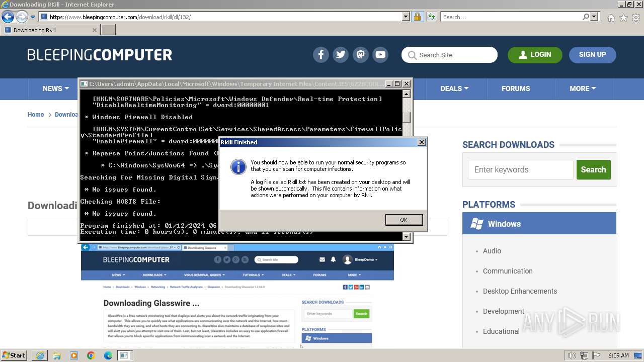Image resolution: width=644 pixels, height=362 pixels.
Task: Click the console window scrollbar thumb
Action: point(407,117)
